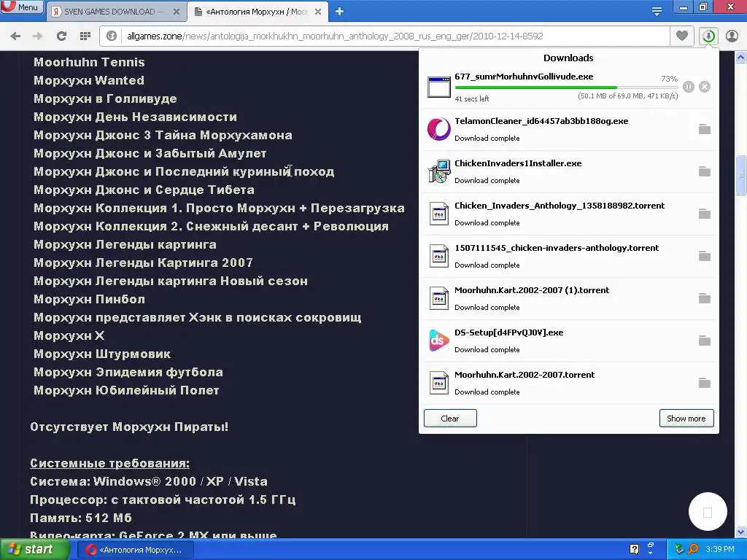The width and height of the screenshot is (747, 560).
Task: Click the green download progress bar
Action: click(x=566, y=87)
